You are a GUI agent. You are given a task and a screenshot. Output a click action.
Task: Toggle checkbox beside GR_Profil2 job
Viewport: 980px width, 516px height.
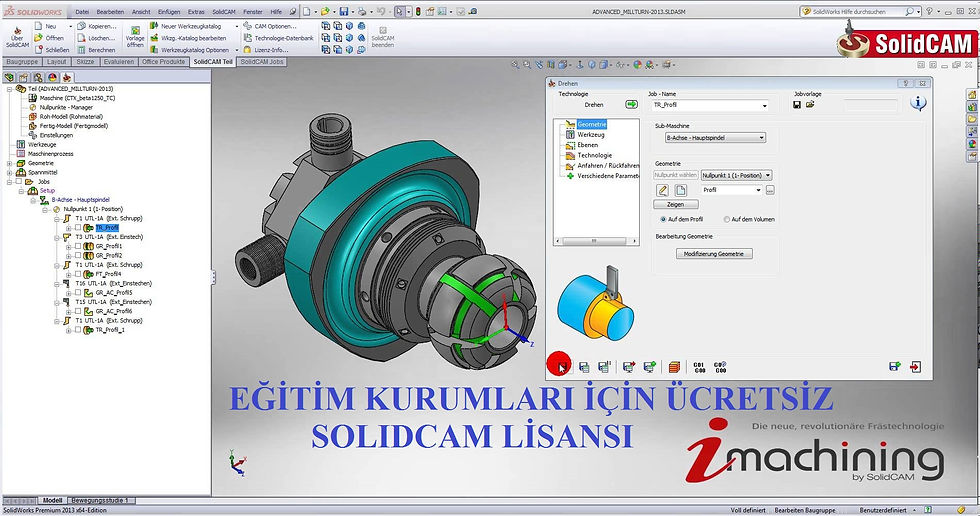point(78,256)
